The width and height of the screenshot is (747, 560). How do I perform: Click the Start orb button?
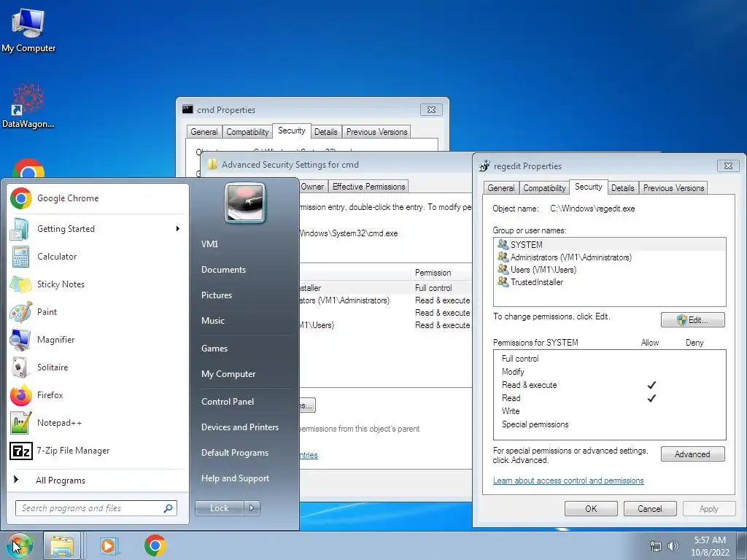20,545
